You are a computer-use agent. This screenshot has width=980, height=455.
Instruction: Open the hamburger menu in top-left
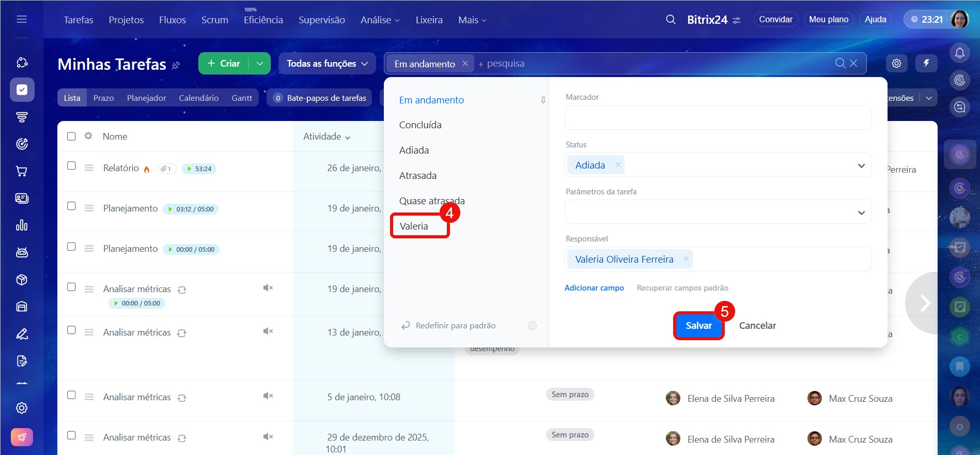point(22,20)
